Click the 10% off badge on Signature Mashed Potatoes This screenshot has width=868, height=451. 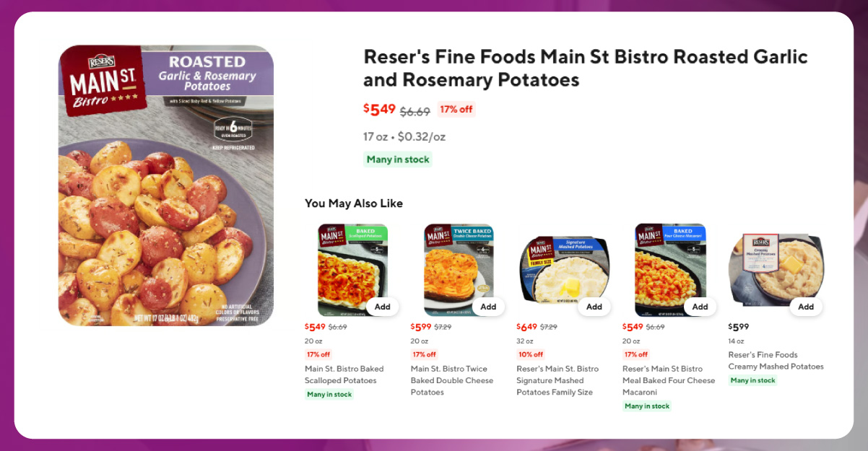(x=530, y=354)
